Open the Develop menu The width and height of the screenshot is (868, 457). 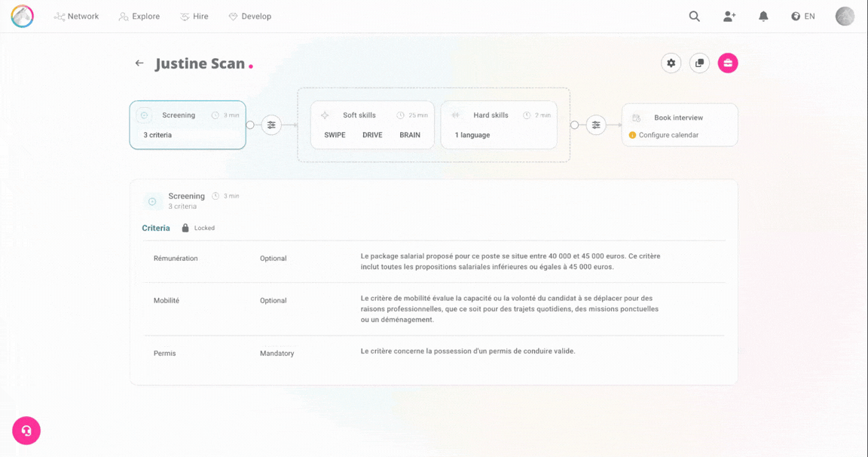pyautogui.click(x=250, y=17)
